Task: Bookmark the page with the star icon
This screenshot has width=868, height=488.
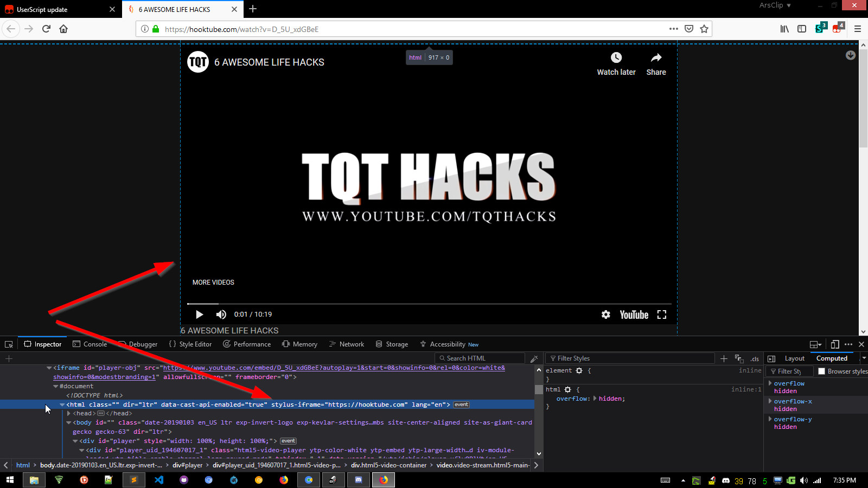Action: 703,29
